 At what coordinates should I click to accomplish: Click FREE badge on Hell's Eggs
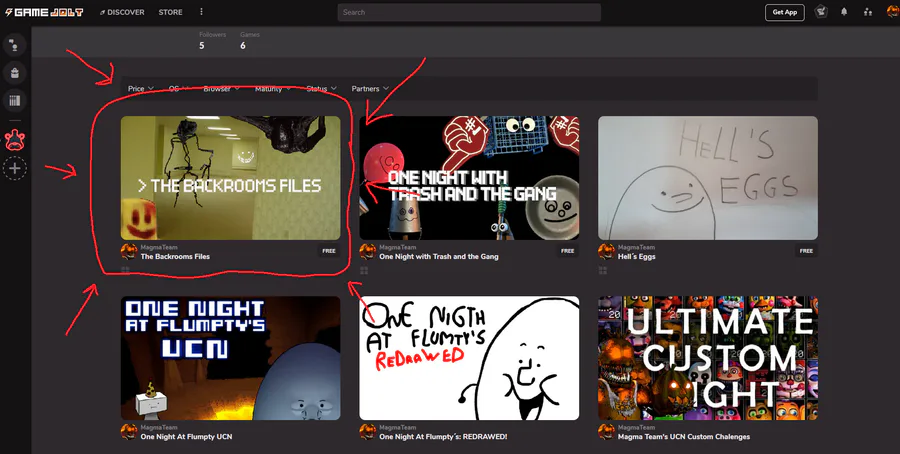806,251
